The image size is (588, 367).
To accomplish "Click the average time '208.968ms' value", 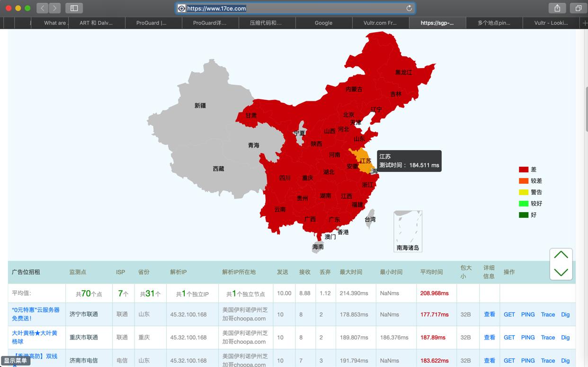I will point(434,293).
